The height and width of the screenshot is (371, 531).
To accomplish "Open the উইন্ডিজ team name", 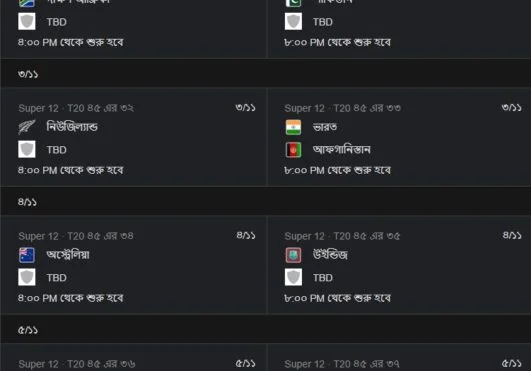I will point(330,255).
